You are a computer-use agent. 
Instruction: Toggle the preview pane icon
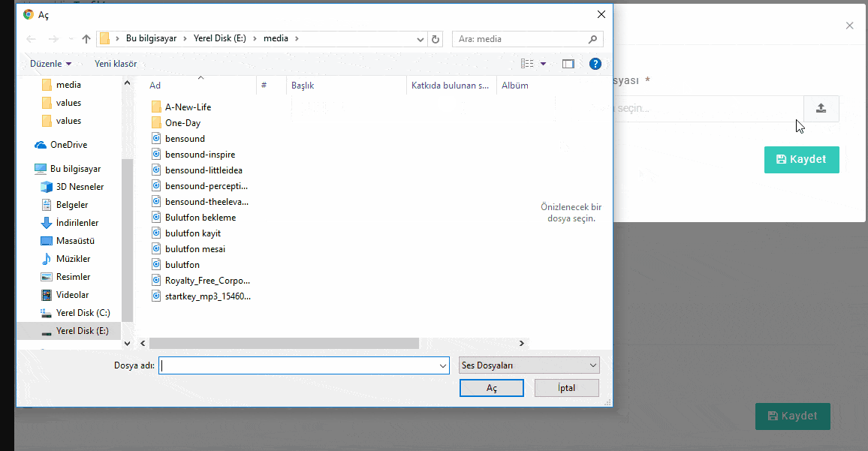coord(568,64)
